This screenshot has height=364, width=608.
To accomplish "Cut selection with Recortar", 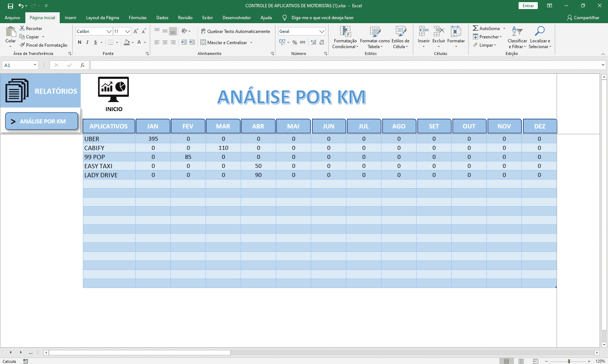I will point(31,28).
